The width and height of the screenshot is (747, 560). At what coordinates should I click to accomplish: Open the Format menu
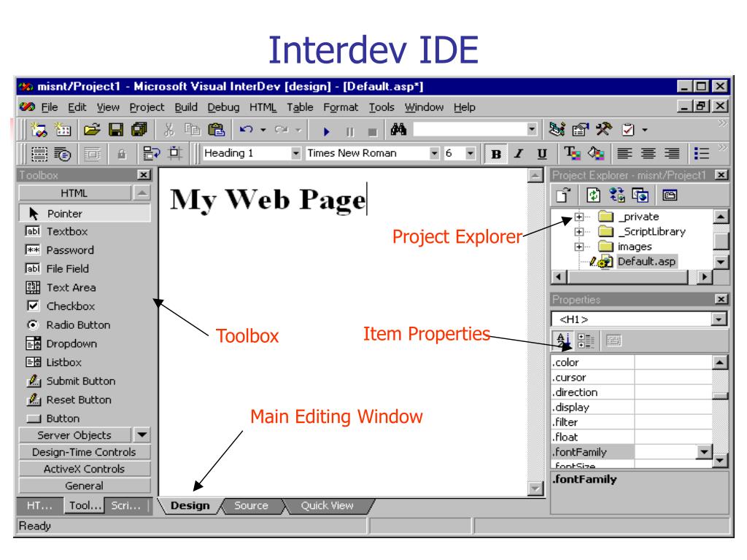point(341,107)
